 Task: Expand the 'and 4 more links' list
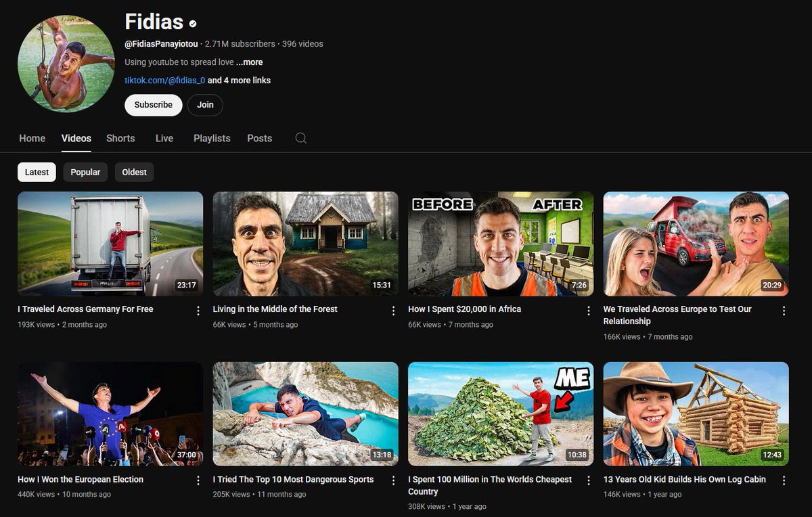coord(239,81)
